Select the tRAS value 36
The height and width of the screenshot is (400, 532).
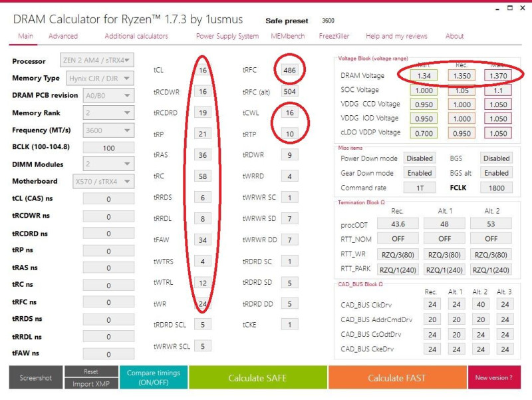(x=203, y=155)
